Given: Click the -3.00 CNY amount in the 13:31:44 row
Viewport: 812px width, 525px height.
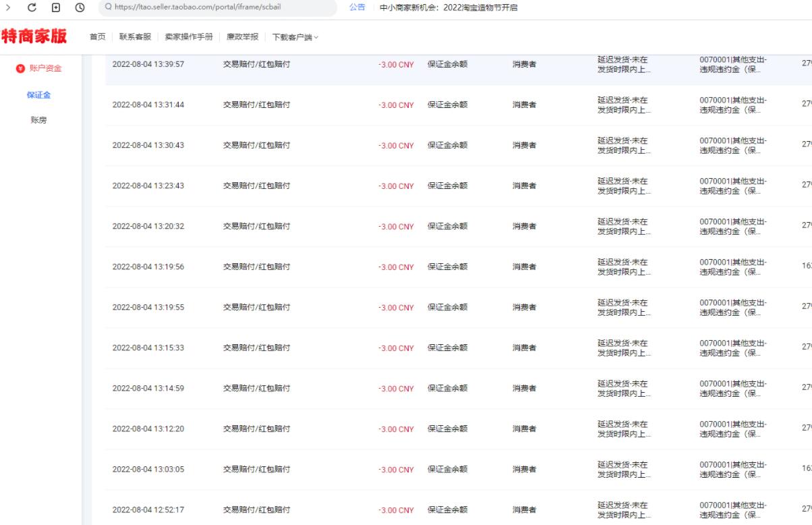Looking at the screenshot, I should (x=396, y=105).
